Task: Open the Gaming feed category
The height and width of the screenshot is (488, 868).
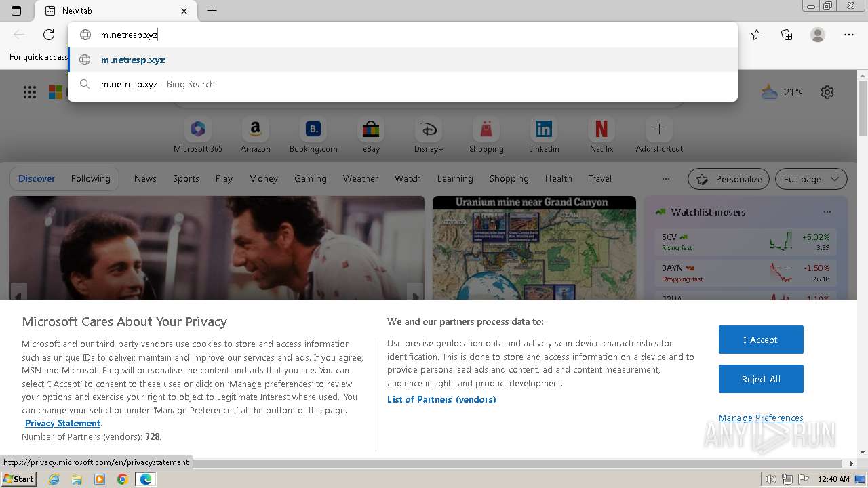Action: pos(311,178)
